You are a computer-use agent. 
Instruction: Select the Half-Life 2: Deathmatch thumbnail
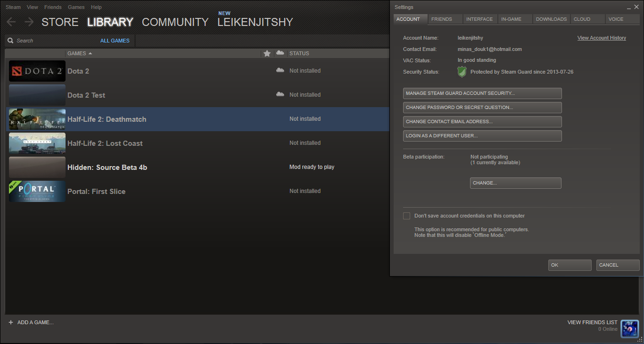(x=37, y=119)
